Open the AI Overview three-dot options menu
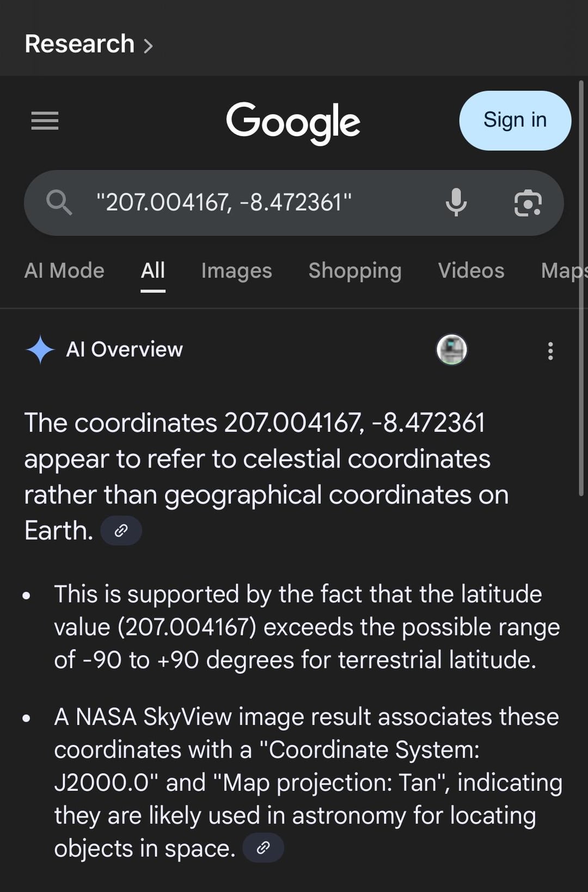 click(550, 351)
